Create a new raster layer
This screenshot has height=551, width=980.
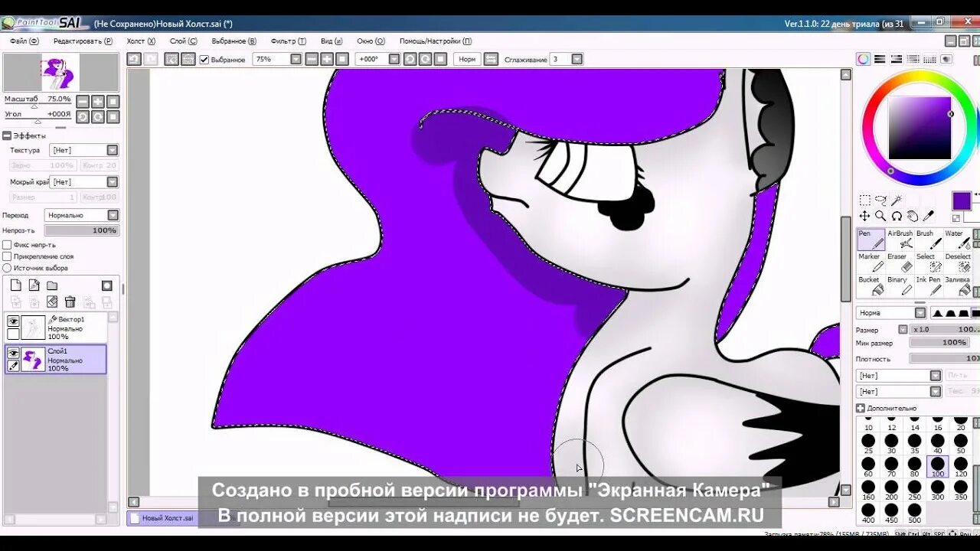15,285
